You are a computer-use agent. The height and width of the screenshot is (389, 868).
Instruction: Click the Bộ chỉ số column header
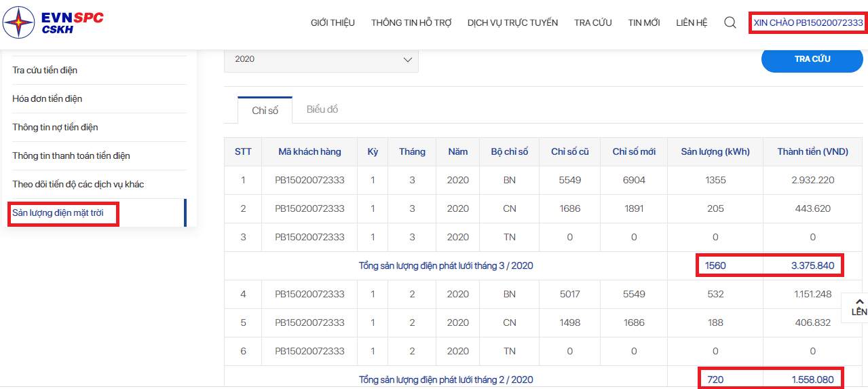tap(510, 151)
